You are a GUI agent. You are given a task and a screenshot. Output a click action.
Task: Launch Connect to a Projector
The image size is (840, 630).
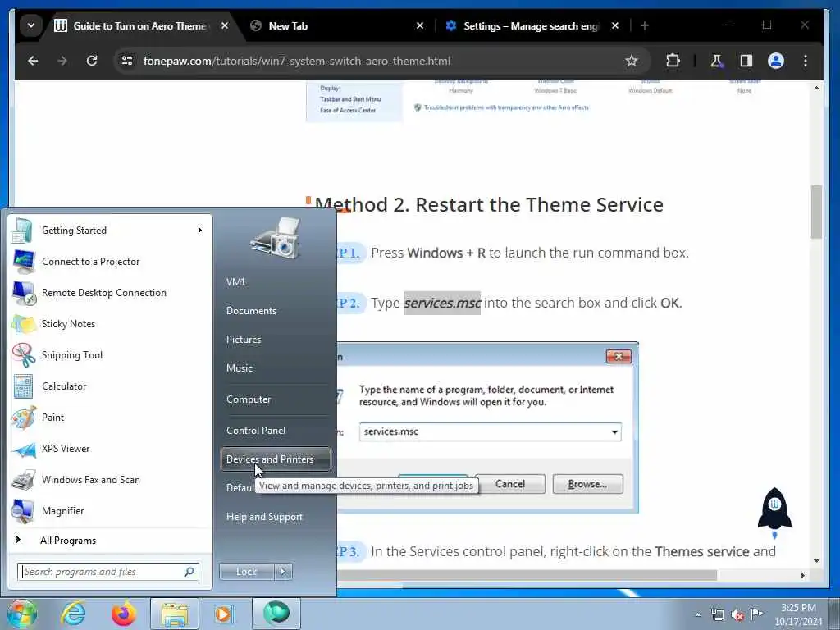tap(110, 262)
